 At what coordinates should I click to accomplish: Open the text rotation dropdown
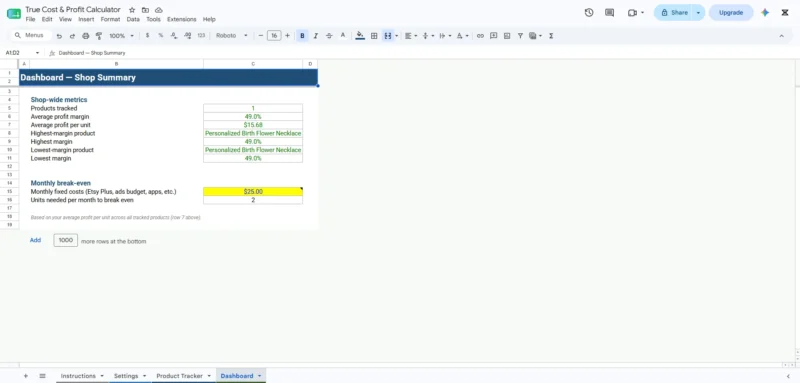coord(462,36)
